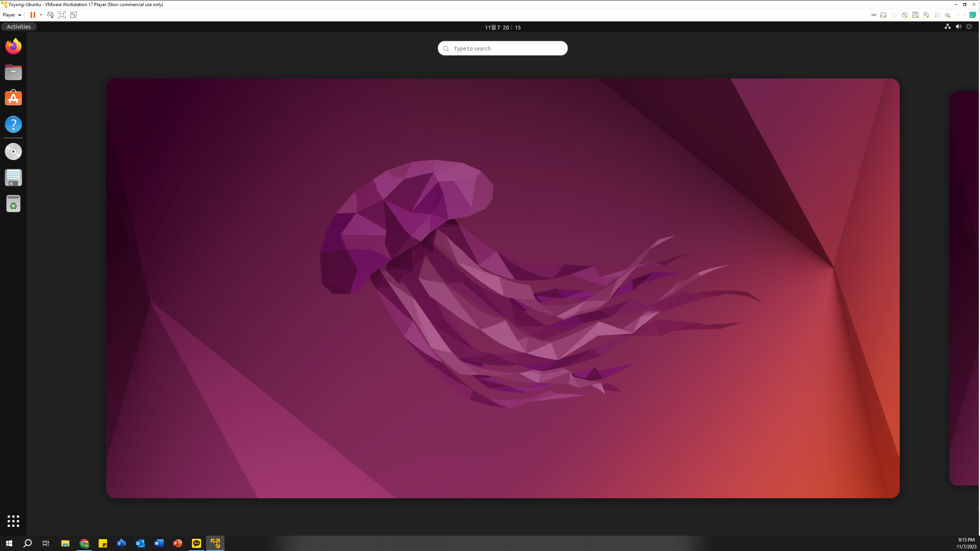
Task: Click the sound card device icon
Action: [x=947, y=15]
